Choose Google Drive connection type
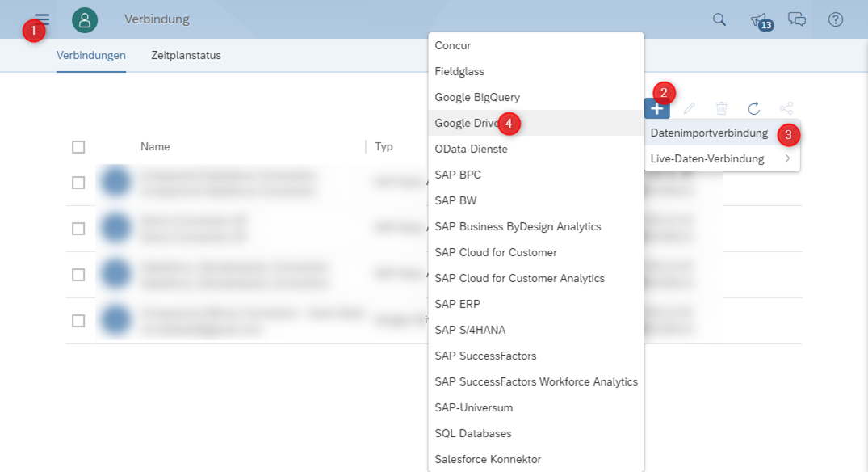The width and height of the screenshot is (868, 472). point(536,123)
